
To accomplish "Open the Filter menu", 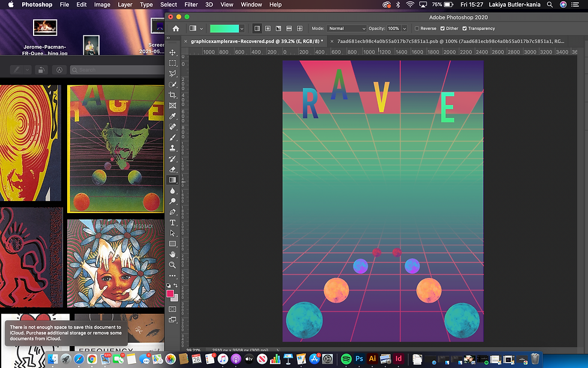I will (x=191, y=4).
